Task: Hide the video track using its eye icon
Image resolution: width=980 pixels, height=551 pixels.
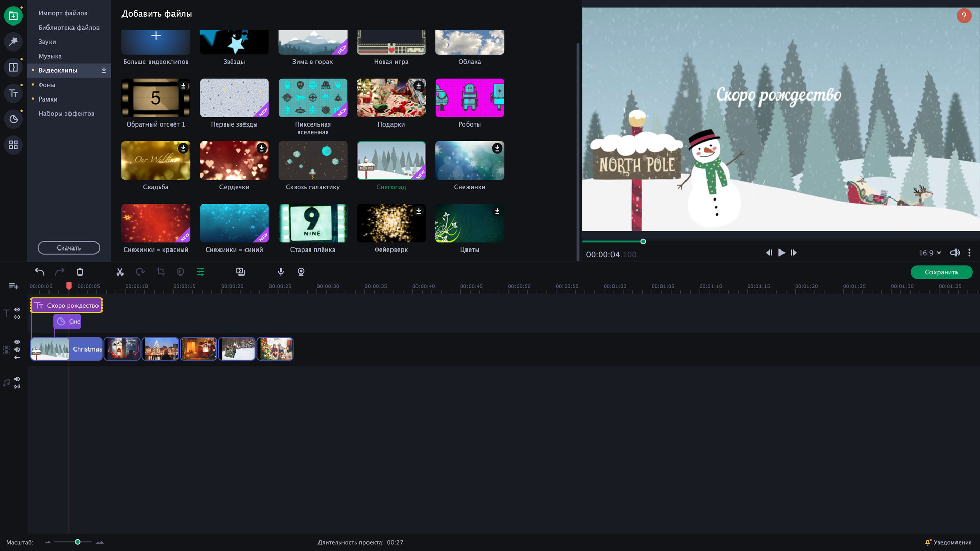Action: coord(17,342)
